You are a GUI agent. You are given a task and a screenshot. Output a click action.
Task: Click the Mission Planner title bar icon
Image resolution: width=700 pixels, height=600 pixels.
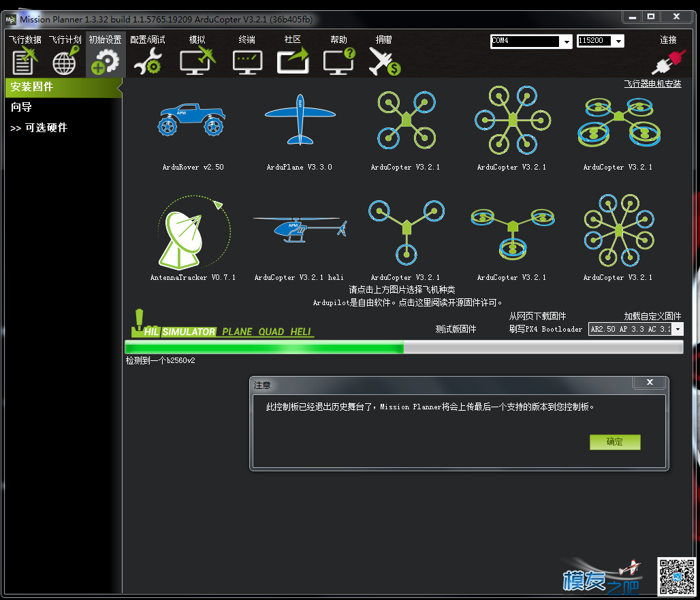[x=10, y=20]
